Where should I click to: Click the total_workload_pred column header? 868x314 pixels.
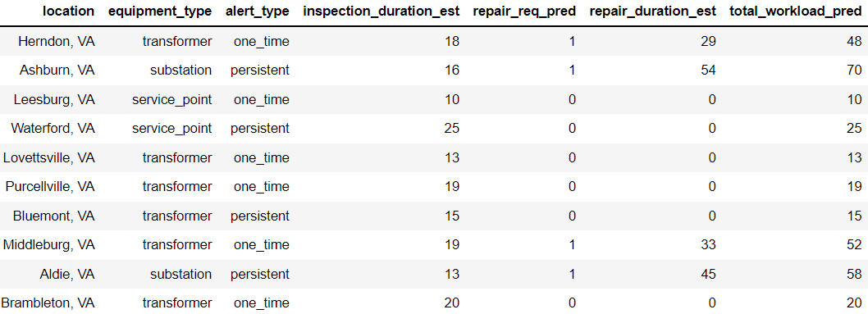(x=796, y=11)
